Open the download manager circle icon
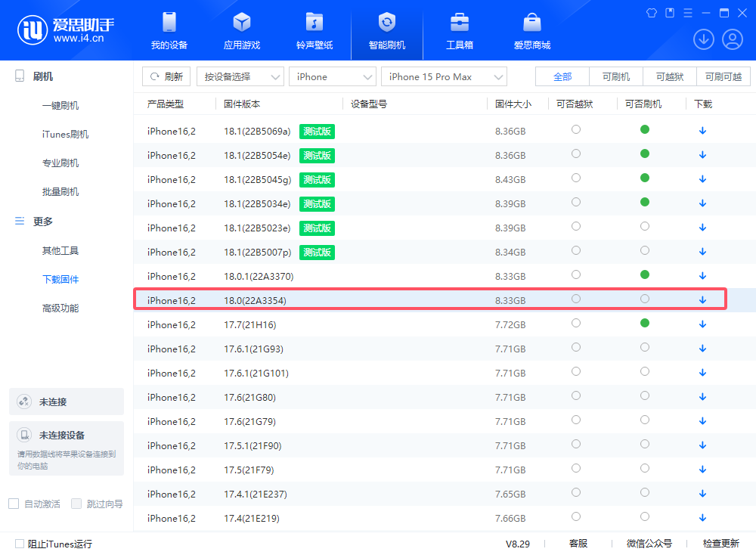756x555 pixels. 703,39
